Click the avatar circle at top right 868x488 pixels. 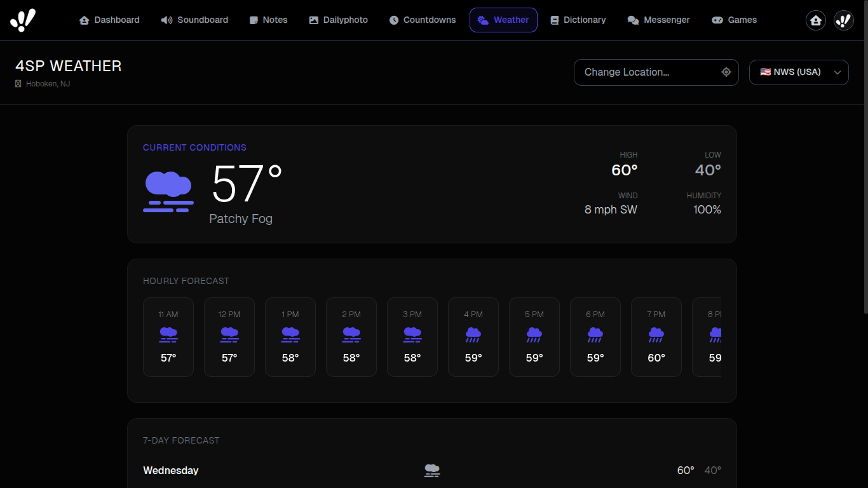tap(844, 20)
